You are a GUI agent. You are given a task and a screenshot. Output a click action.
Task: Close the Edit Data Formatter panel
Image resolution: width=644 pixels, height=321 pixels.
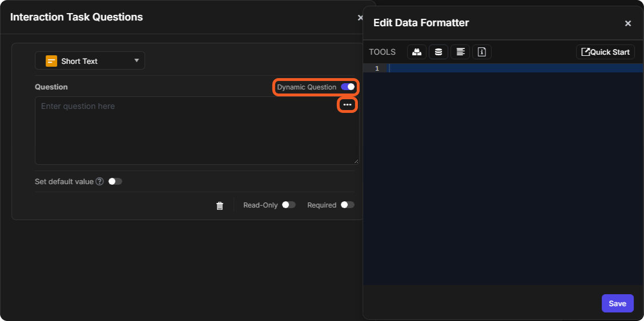coord(627,23)
